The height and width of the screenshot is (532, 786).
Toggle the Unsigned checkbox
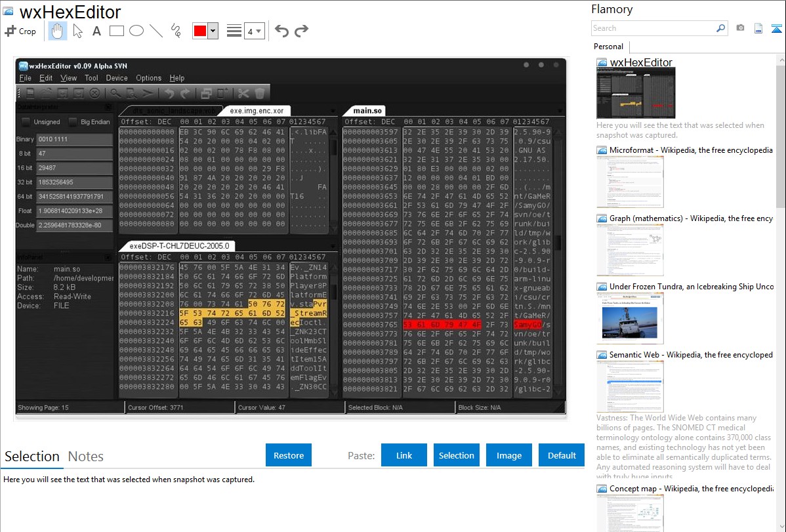pos(26,122)
